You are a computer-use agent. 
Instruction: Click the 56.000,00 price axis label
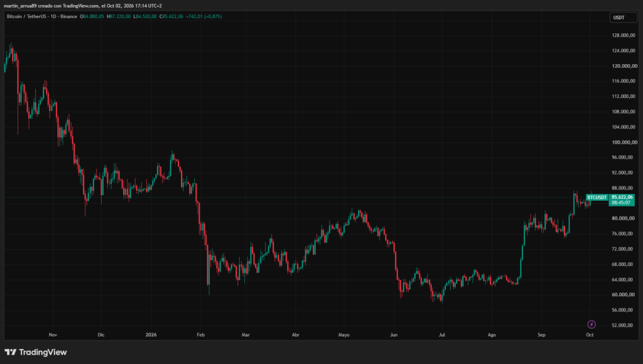(624, 310)
